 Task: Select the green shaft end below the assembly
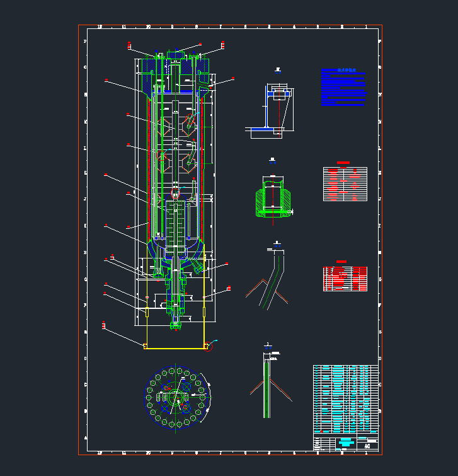pyautogui.click(x=175, y=323)
